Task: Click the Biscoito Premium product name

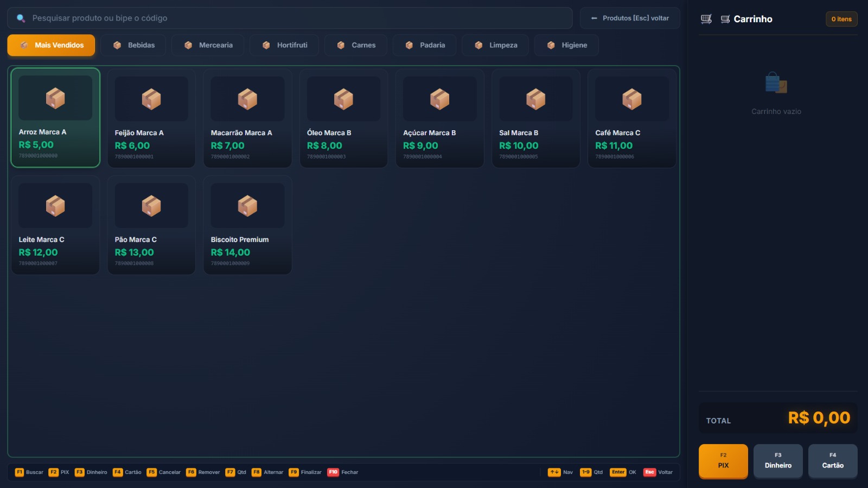Action: [x=240, y=239]
